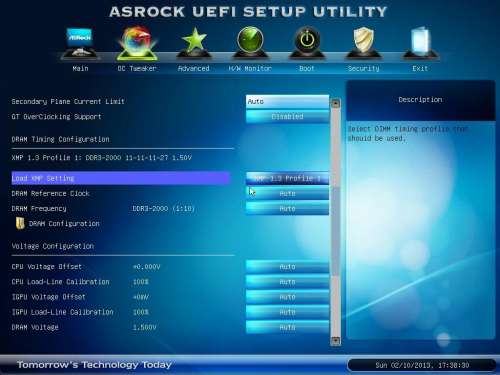Image resolution: width=500 pixels, height=375 pixels.
Task: Switch to the Boot tab label
Action: (307, 69)
